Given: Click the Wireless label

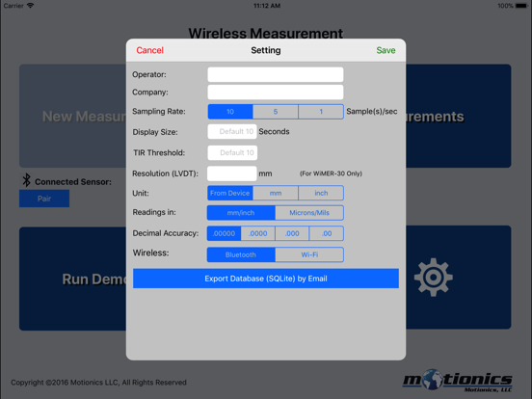Looking at the screenshot, I should tap(150, 253).
